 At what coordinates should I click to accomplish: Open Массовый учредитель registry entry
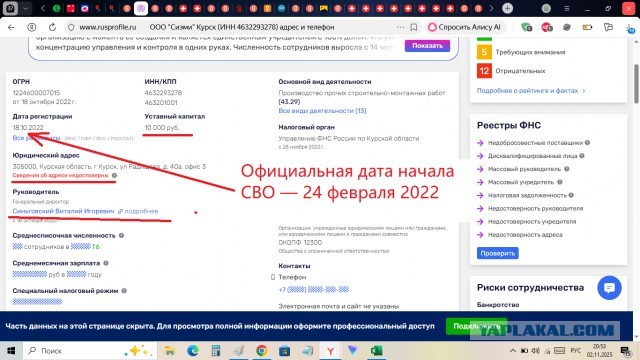(x=521, y=182)
